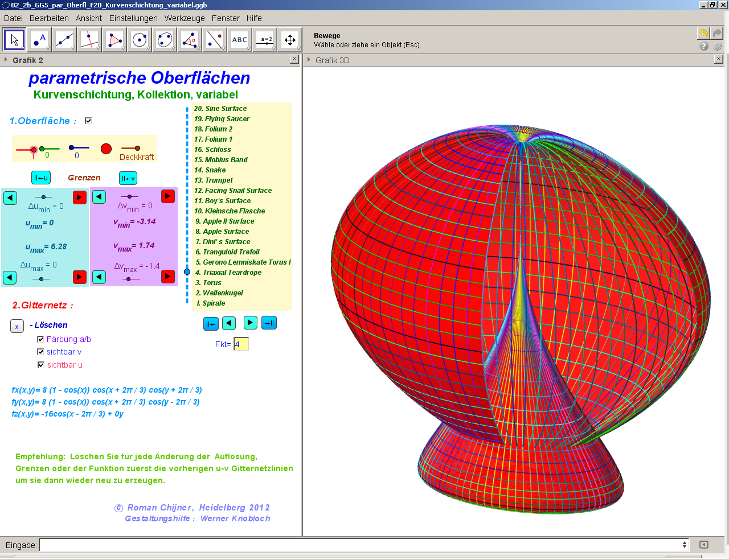This screenshot has width=729, height=560.
Task: Click the x Löschen button
Action: coord(17,326)
